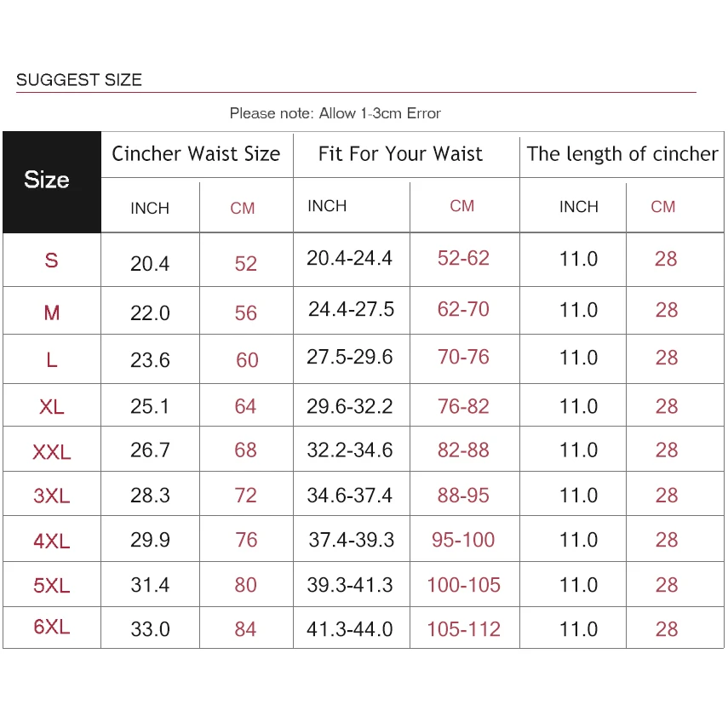Click the Fit For Your Waist header

pyautogui.click(x=400, y=154)
